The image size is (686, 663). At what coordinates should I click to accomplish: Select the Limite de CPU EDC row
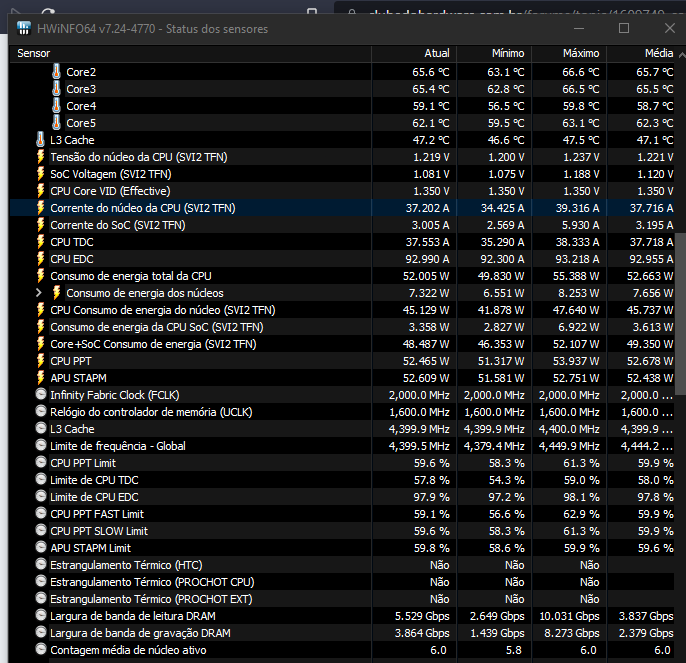[343, 497]
